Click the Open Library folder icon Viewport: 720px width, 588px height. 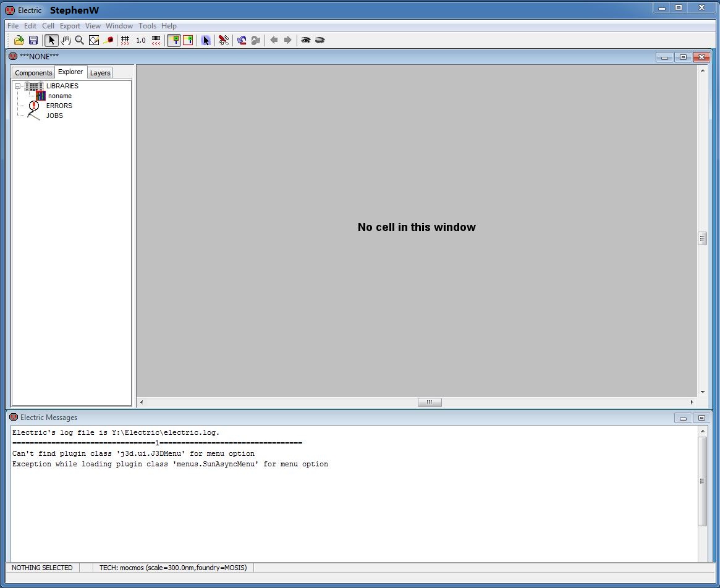(x=19, y=40)
